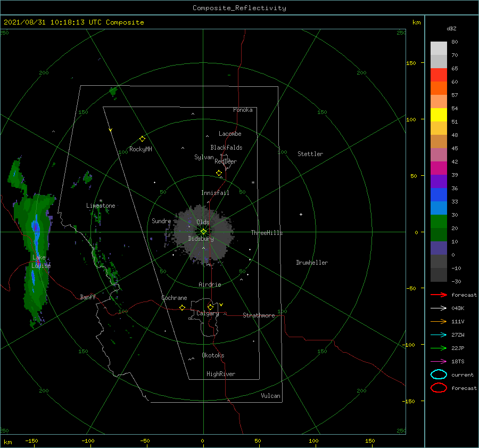Click the 150 label on right km axis
The height and width of the screenshot is (448, 479).
pos(411,63)
